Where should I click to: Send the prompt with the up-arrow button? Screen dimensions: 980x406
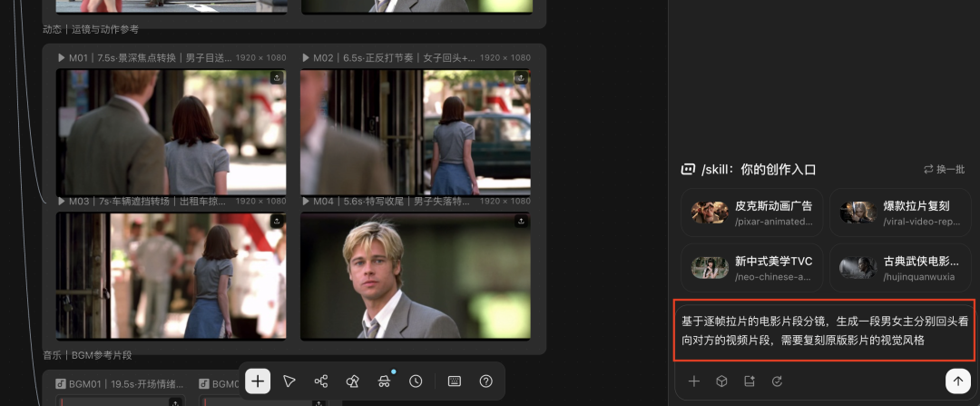pos(957,381)
